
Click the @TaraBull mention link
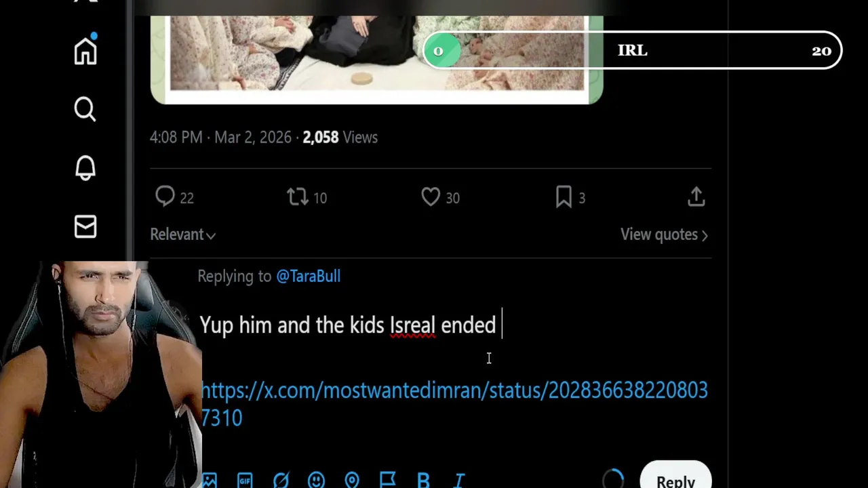click(x=308, y=277)
